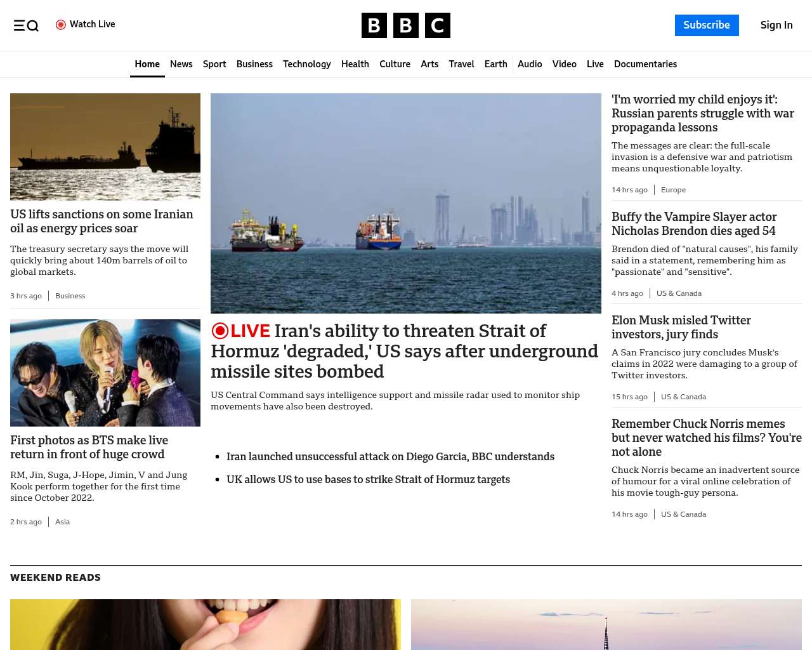This screenshot has width=812, height=650.
Task: Click the 3 hrs ago timestamp
Action: (x=26, y=296)
